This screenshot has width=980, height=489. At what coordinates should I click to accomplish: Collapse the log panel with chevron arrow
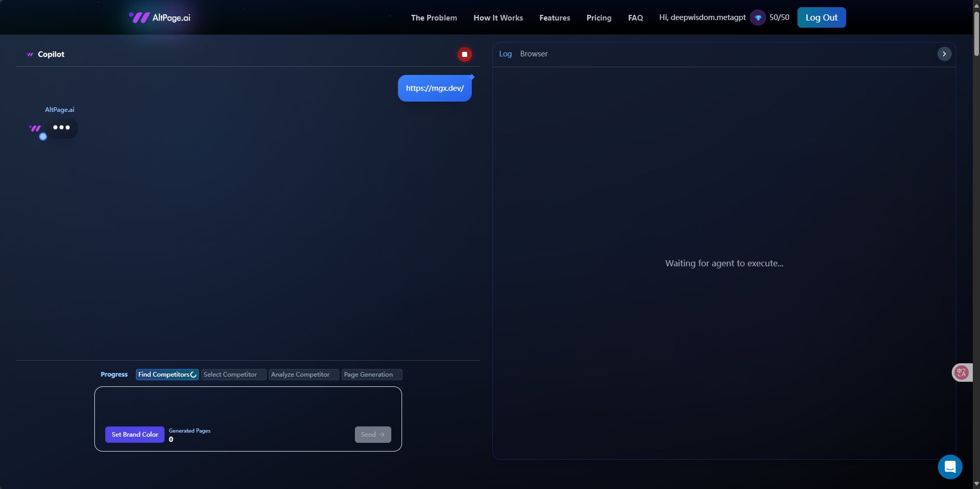tap(944, 54)
